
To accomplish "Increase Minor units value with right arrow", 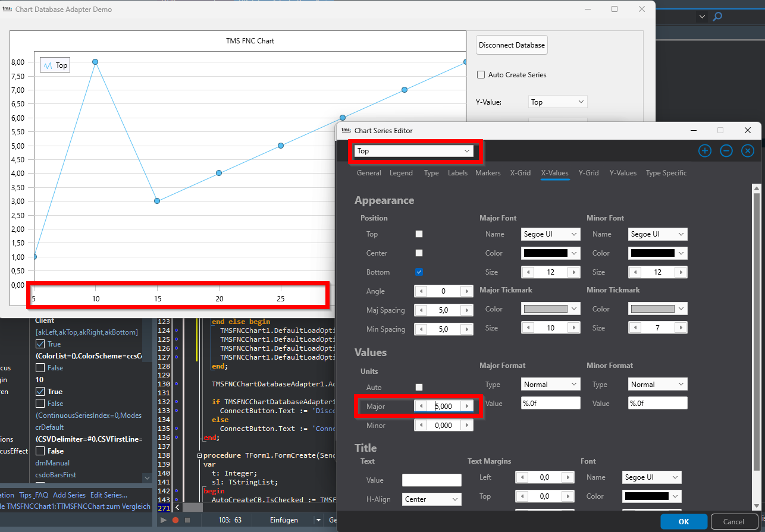I will [467, 426].
